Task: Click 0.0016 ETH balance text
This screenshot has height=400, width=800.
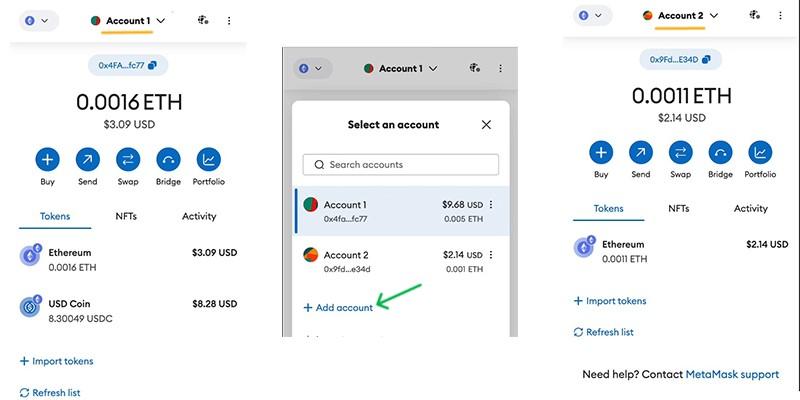Action: click(x=129, y=103)
